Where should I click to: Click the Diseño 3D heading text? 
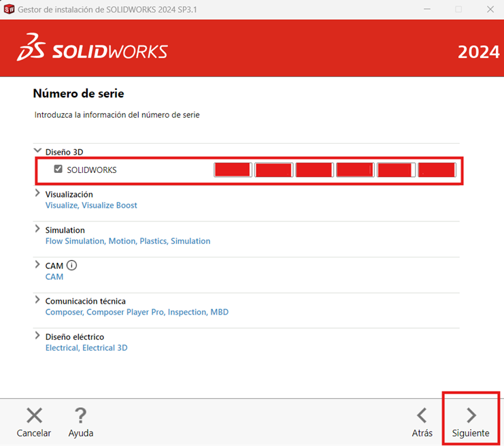65,152
